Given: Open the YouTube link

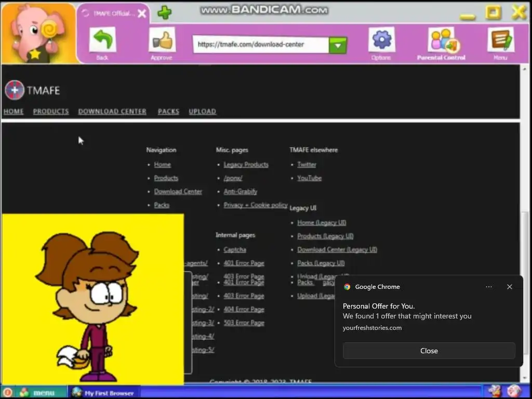Looking at the screenshot, I should 310,178.
